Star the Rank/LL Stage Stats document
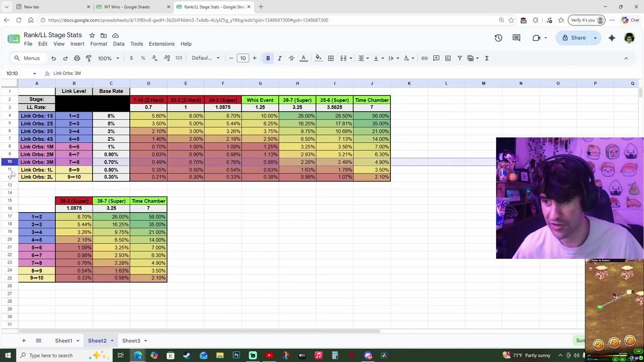 [92, 35]
